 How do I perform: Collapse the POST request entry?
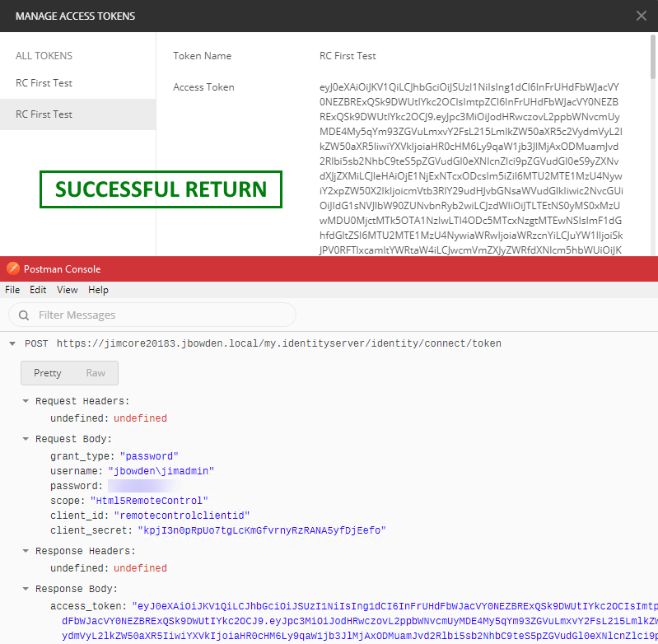(x=12, y=343)
